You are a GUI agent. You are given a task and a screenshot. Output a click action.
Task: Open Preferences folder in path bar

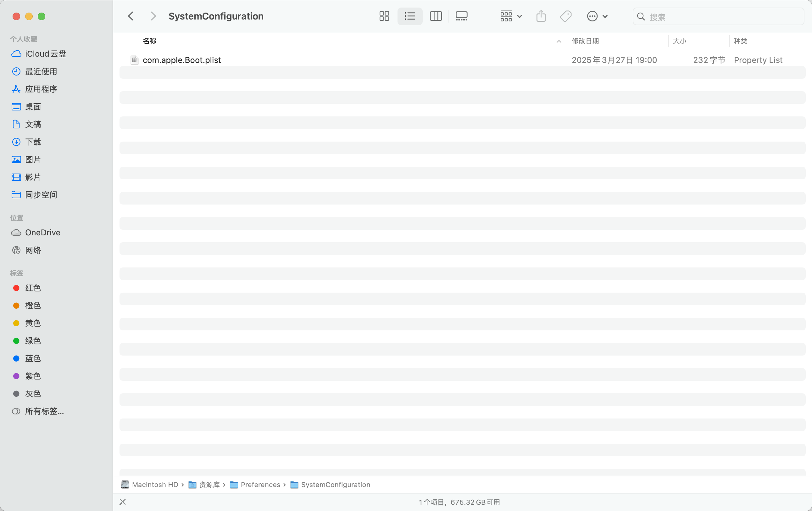tap(260, 484)
